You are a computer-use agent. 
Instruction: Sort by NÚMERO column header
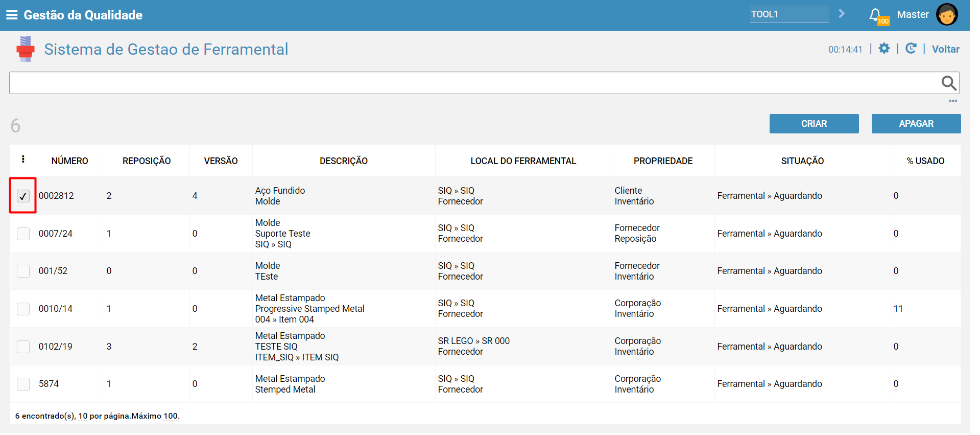70,161
